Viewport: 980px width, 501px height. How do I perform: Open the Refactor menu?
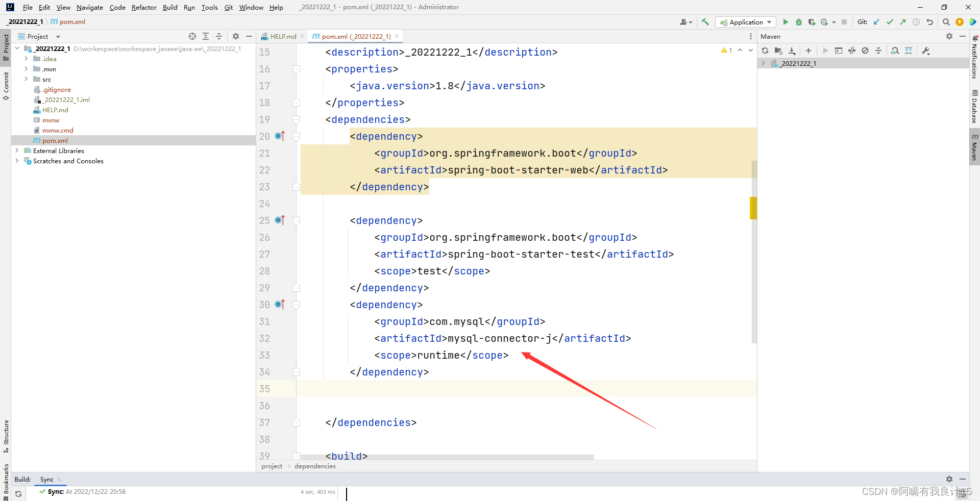pos(144,7)
